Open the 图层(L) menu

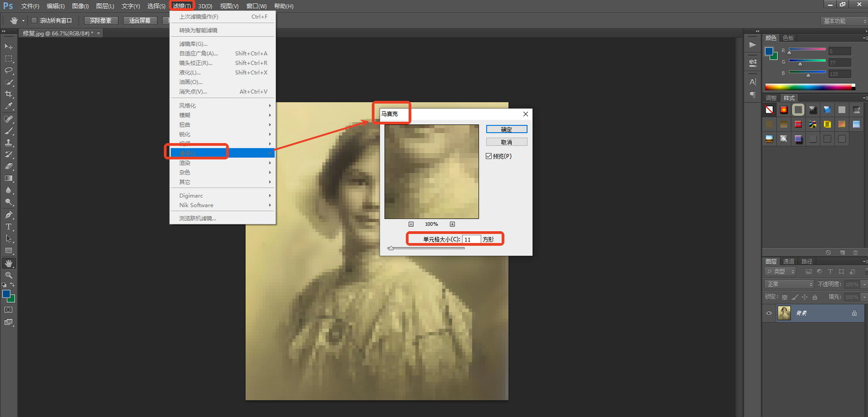105,6
